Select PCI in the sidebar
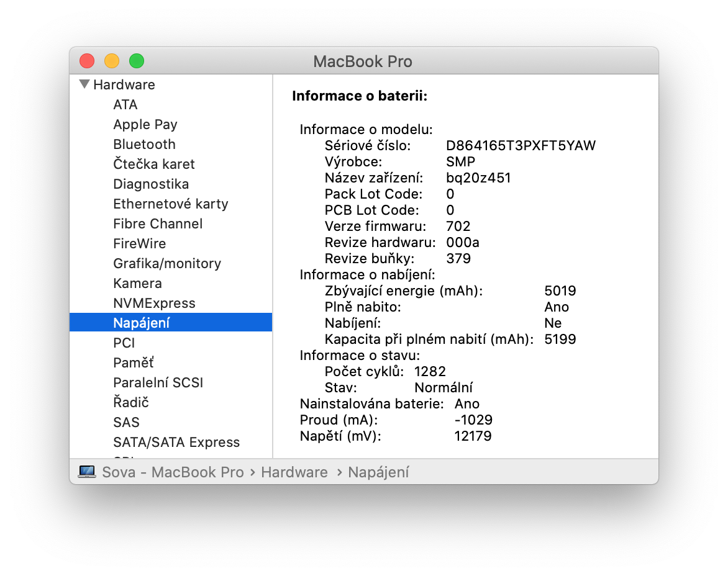The height and width of the screenshot is (576, 728). 124,343
